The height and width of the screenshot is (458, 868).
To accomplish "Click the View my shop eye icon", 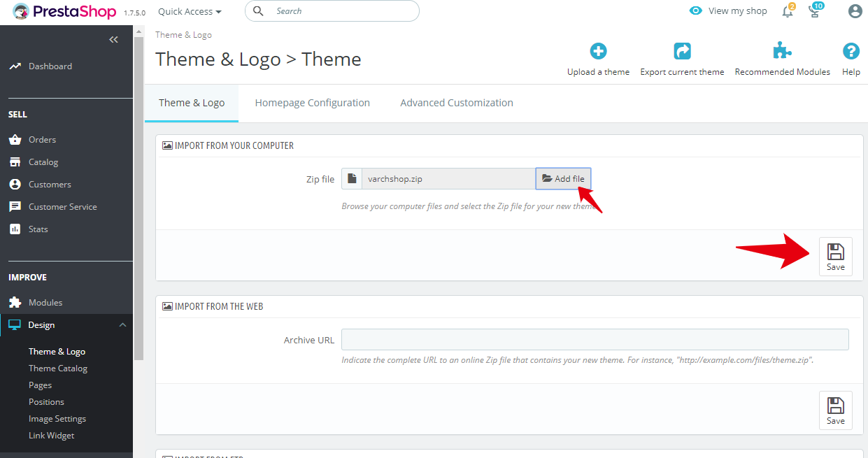I will pyautogui.click(x=695, y=11).
